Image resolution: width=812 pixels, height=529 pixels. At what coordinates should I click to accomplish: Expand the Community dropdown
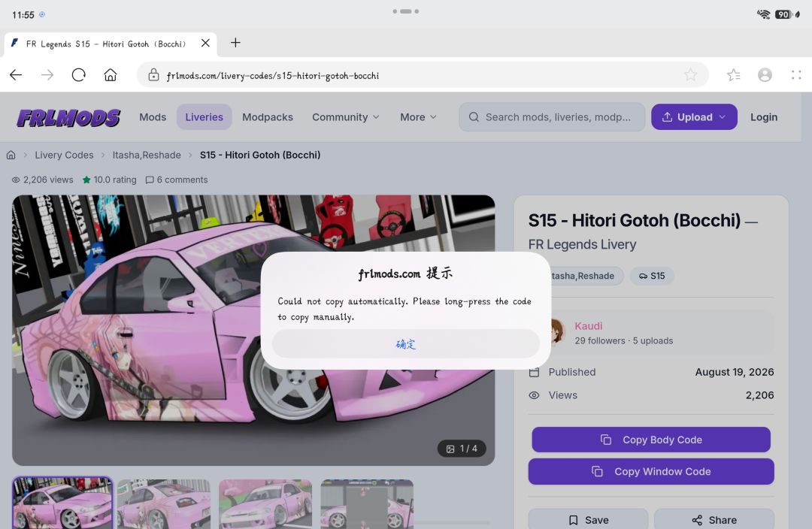pyautogui.click(x=345, y=117)
